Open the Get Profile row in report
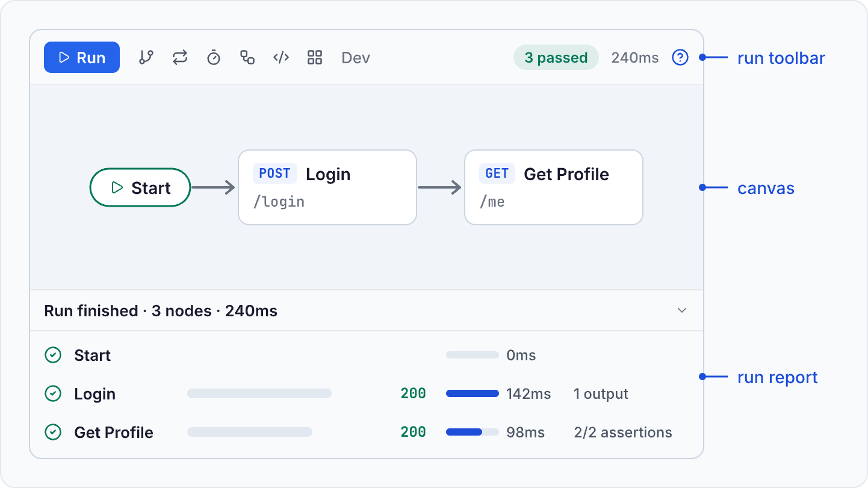The width and height of the screenshot is (868, 488). click(367, 433)
